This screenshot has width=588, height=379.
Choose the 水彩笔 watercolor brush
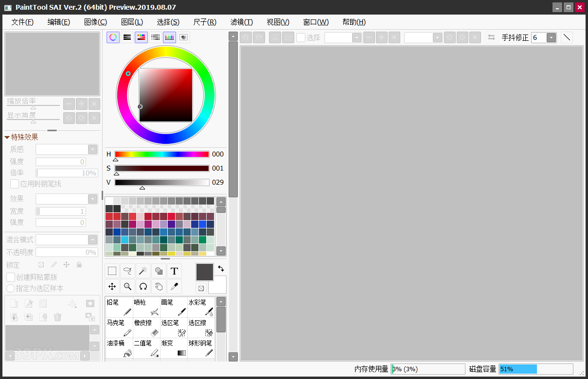(201, 308)
